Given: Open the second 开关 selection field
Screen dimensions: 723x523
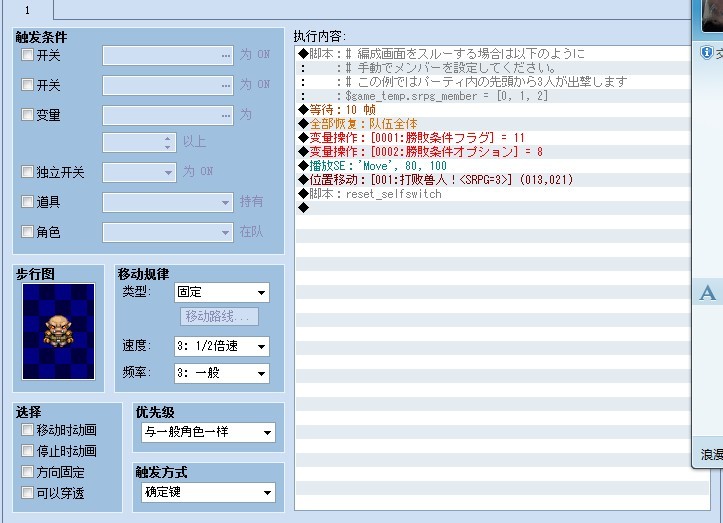Looking at the screenshot, I should pos(168,85).
